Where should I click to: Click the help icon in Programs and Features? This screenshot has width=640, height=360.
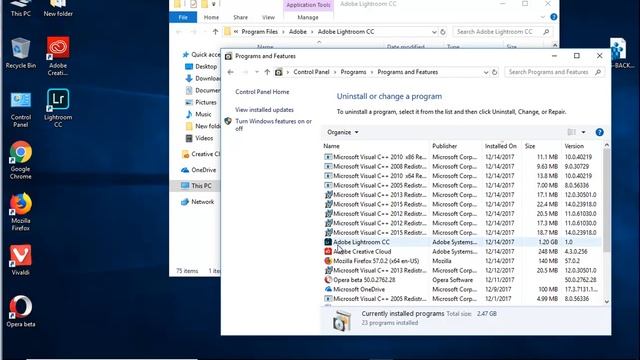pos(599,132)
